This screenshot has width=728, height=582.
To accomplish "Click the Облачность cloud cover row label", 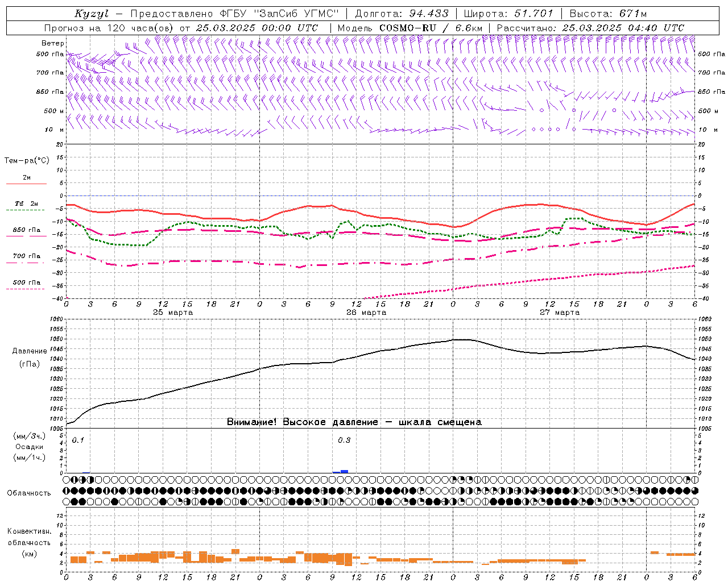I will click(29, 493).
